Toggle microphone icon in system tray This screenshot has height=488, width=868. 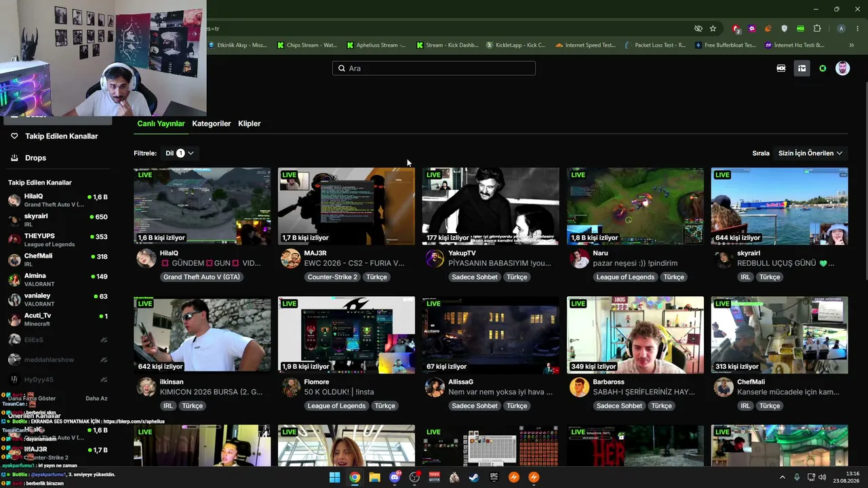(797, 477)
